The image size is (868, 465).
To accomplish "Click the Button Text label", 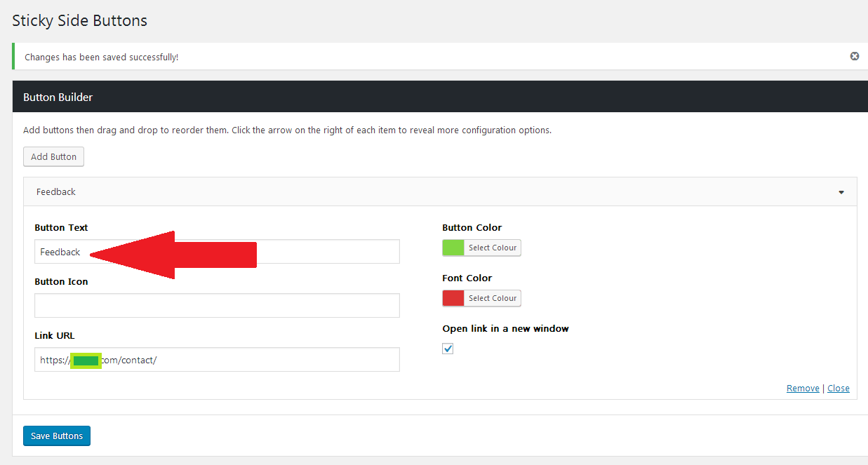I will tap(61, 227).
